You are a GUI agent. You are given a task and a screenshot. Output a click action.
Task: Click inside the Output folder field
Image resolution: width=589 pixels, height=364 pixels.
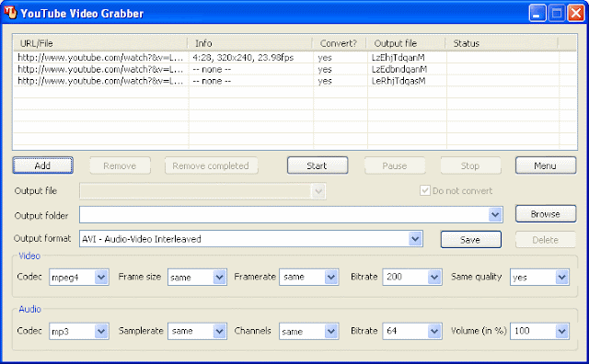point(284,215)
